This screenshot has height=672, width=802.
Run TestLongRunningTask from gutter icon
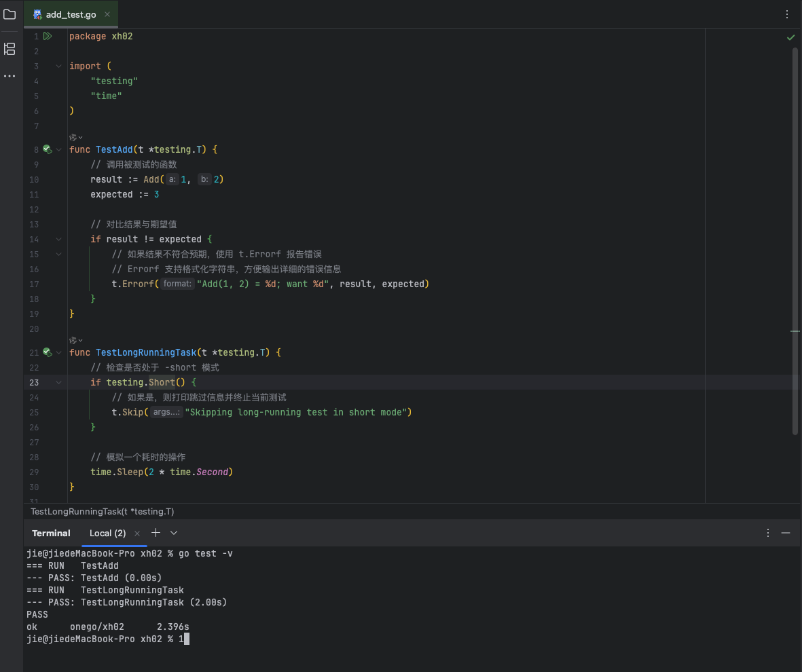click(x=48, y=352)
